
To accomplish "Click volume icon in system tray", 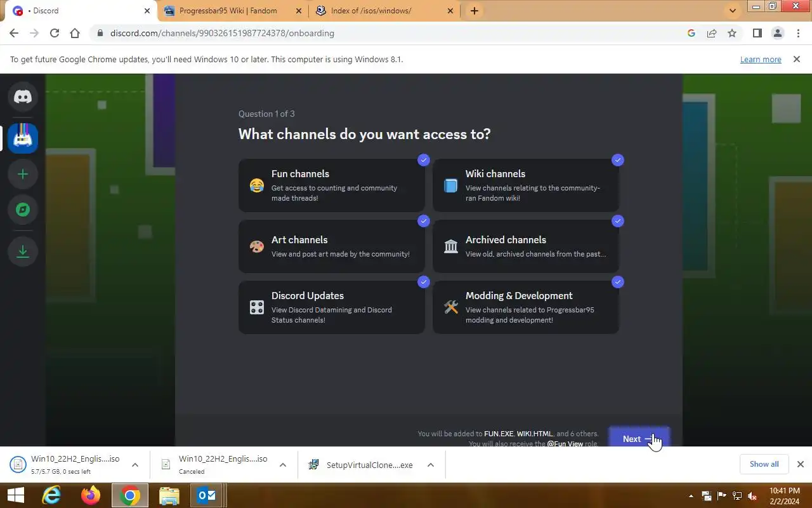I will 752,496.
